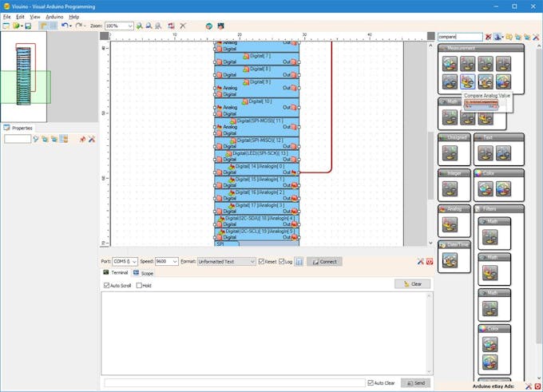Open the Edit menu
The height and width of the screenshot is (392, 543).
click(20, 17)
